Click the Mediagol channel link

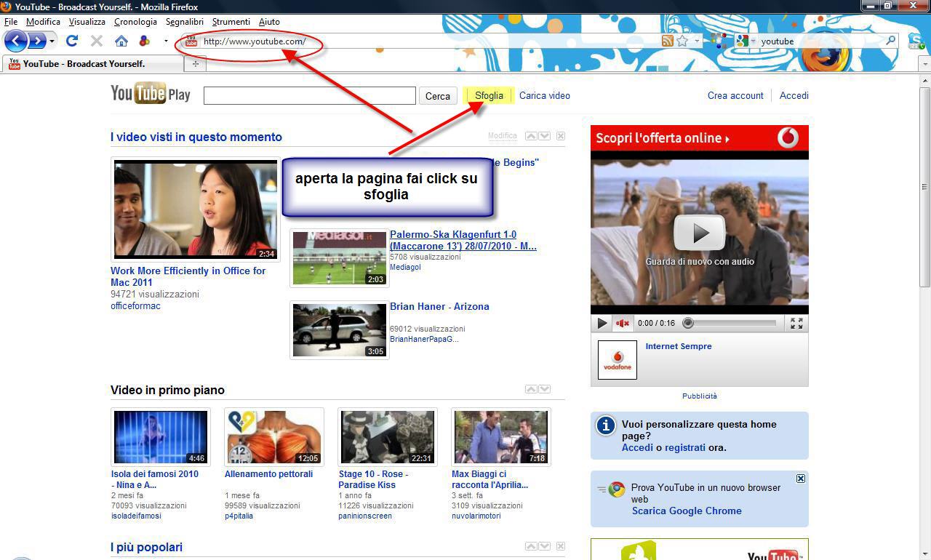point(405,267)
